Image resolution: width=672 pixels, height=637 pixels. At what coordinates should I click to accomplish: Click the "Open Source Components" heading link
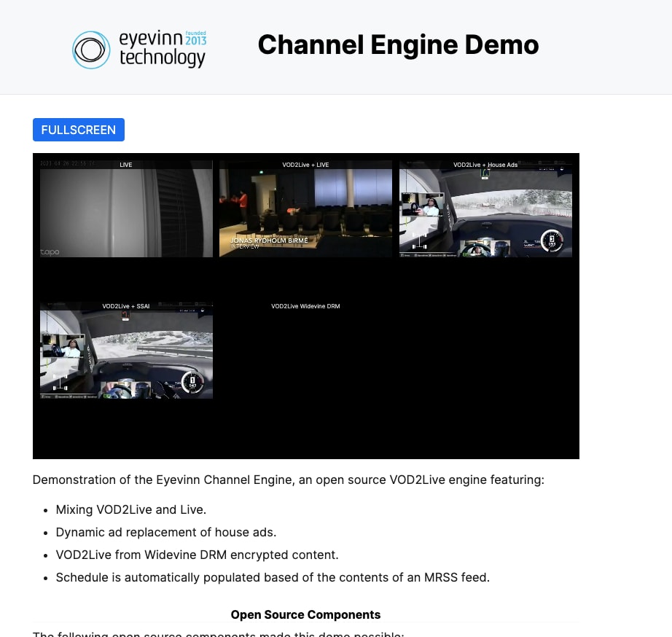pos(305,614)
